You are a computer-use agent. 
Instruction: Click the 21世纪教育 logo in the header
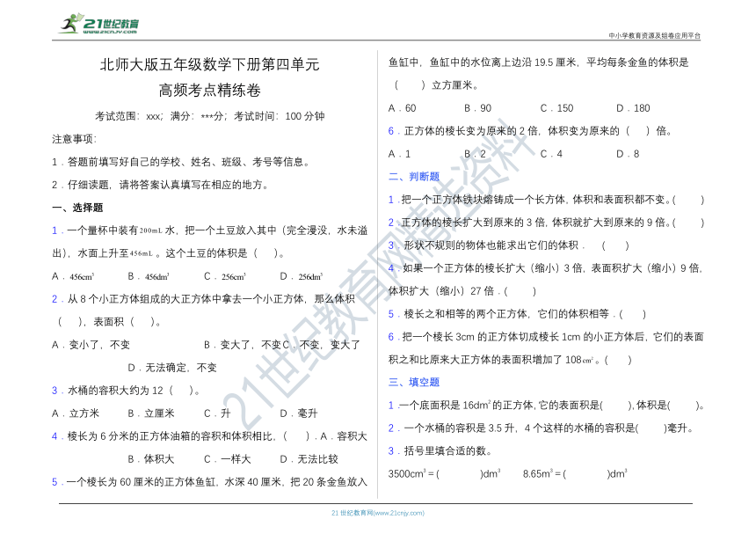coord(100,24)
